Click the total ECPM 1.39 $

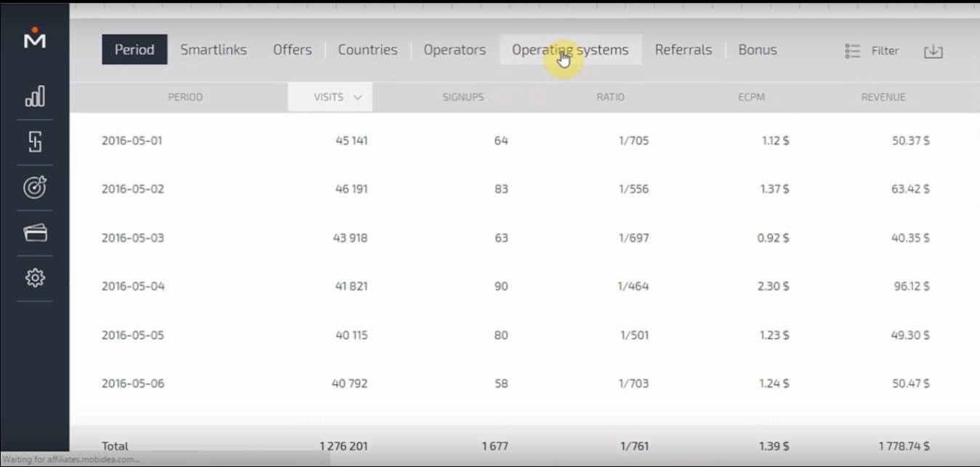tap(774, 446)
